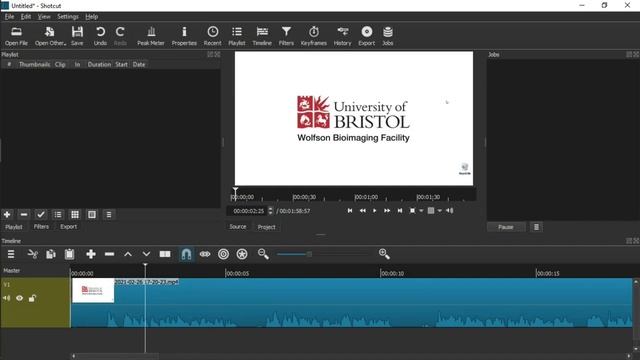Toggle ripple all tracks
The width and height of the screenshot is (640, 360).
point(242,254)
